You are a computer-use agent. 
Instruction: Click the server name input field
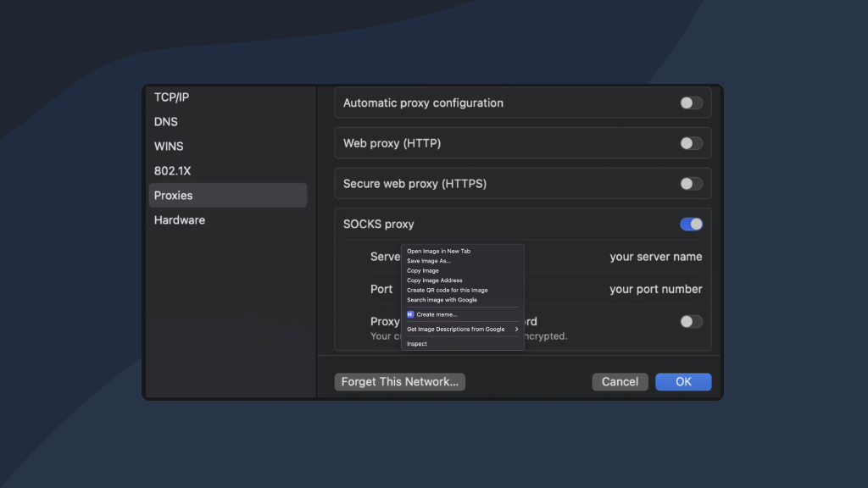tap(655, 257)
